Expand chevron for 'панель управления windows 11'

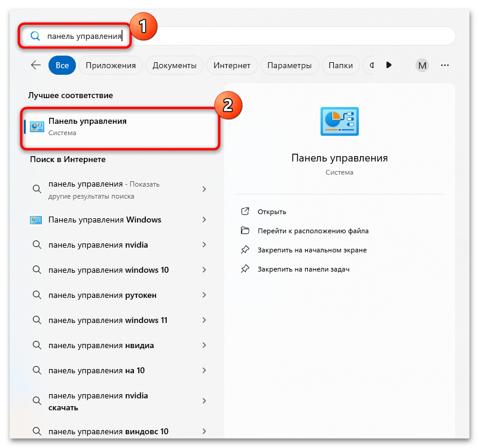[x=204, y=319]
